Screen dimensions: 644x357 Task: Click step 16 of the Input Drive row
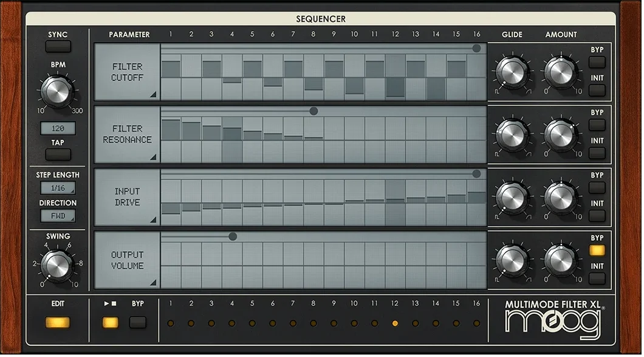click(476, 203)
